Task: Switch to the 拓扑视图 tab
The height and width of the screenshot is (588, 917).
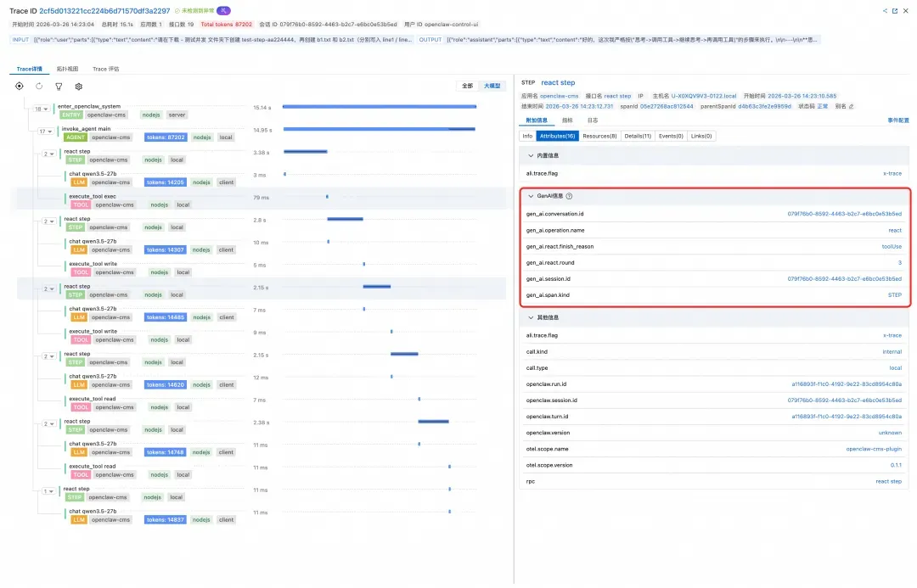Action: [67, 69]
